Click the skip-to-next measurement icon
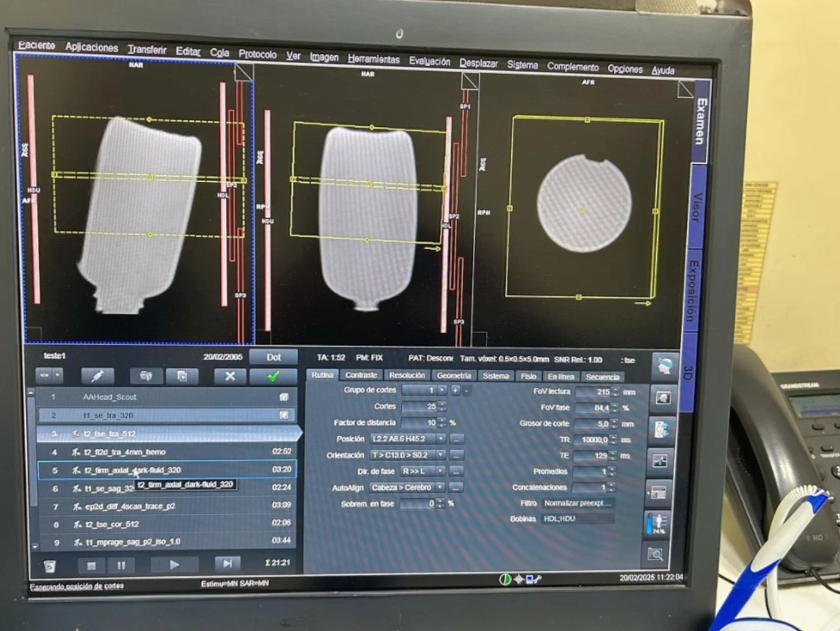The image size is (840, 631). click(227, 564)
